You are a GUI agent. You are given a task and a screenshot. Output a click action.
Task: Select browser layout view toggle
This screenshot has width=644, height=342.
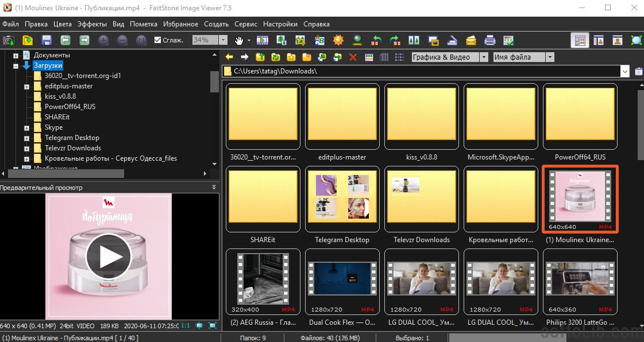click(x=580, y=40)
